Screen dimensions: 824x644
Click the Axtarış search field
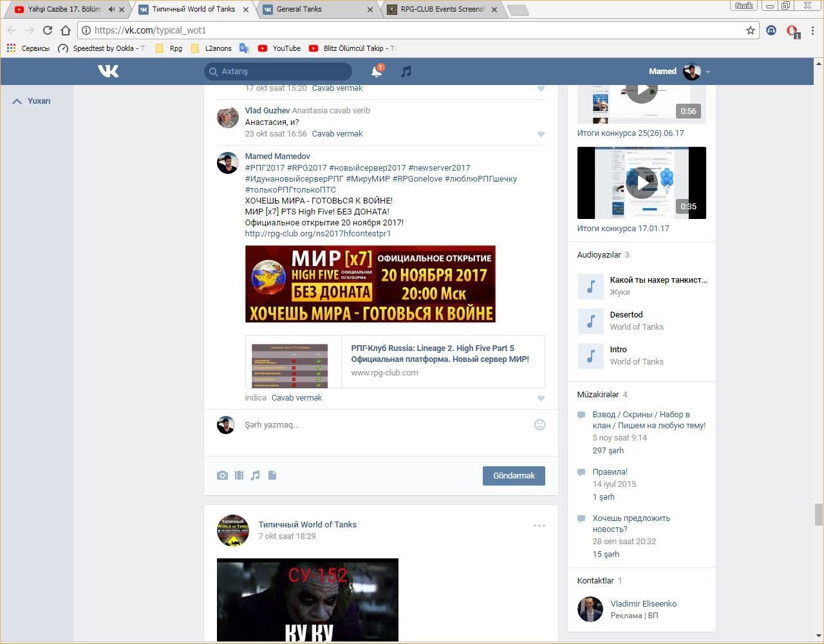pyautogui.click(x=278, y=71)
